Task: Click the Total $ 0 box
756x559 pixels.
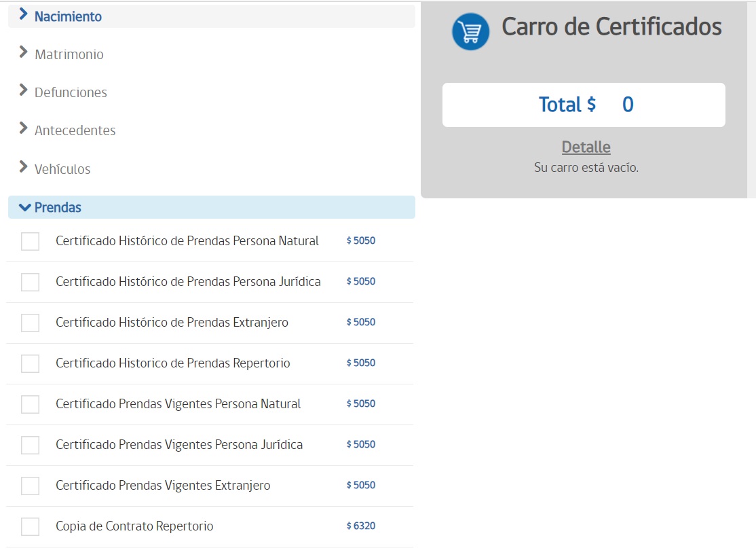Action: (584, 105)
